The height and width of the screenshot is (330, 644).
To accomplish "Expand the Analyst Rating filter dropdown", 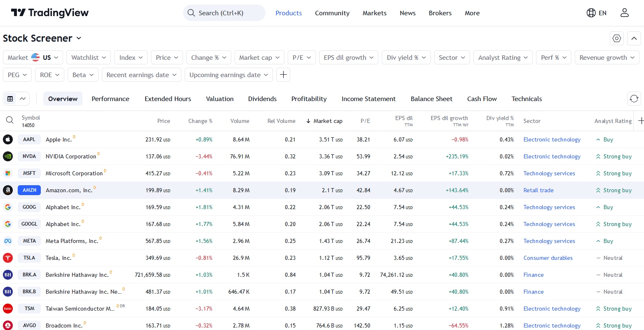I will click(x=503, y=57).
